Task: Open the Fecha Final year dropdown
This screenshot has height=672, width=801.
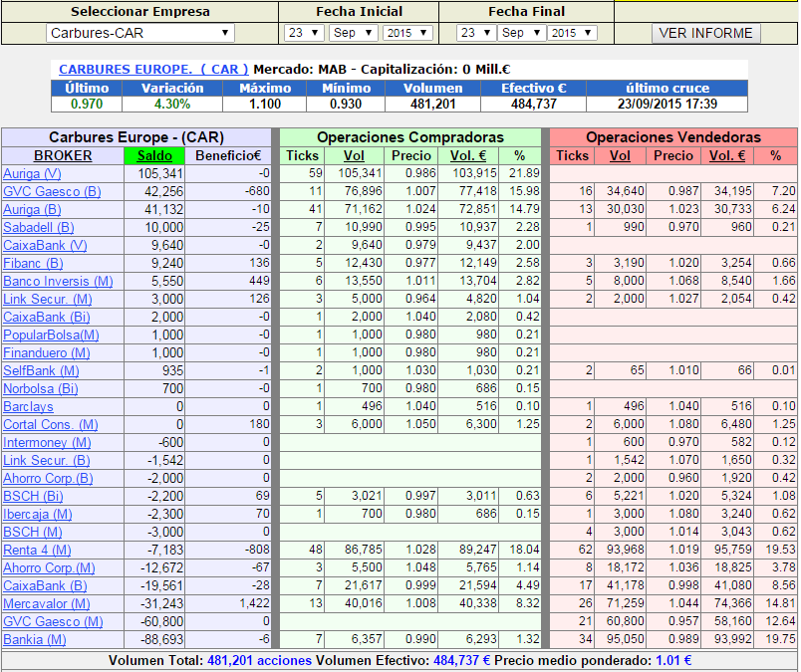Action: (x=572, y=33)
